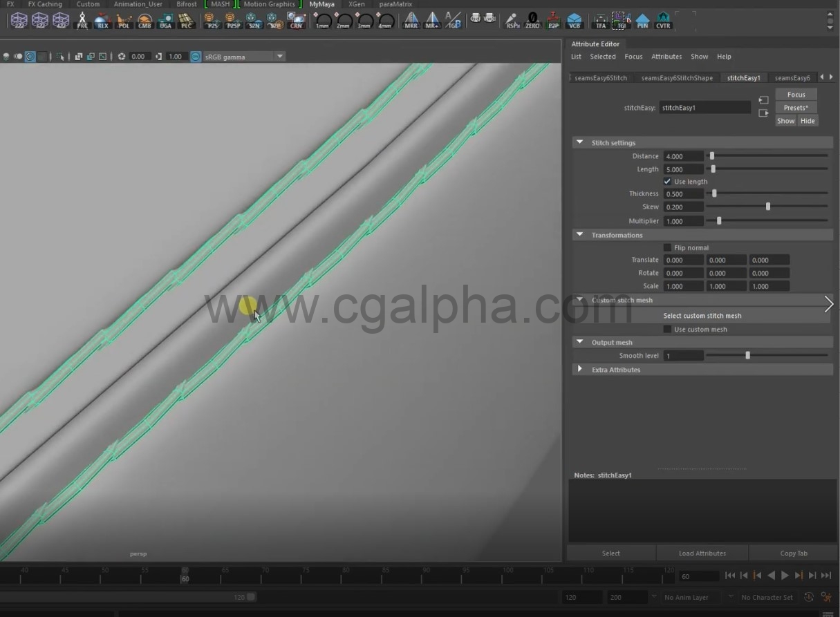Collapse the Stitch settings section
Screen dimensions: 840x617
point(579,143)
